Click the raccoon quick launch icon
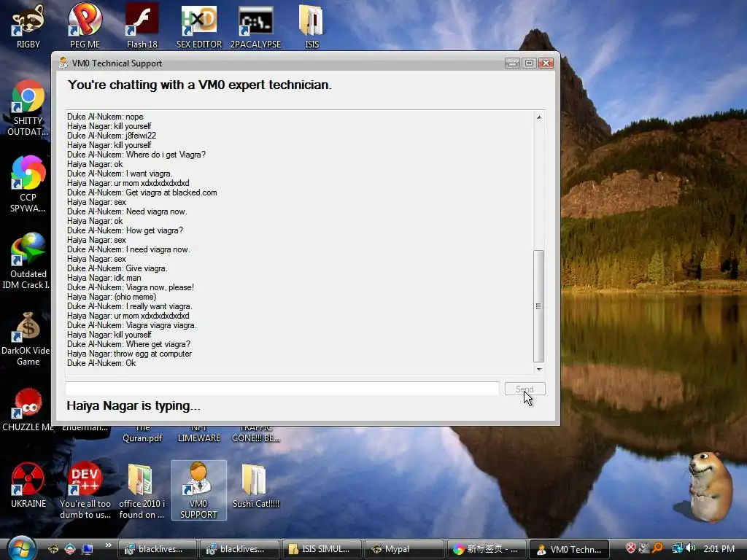 [53, 549]
